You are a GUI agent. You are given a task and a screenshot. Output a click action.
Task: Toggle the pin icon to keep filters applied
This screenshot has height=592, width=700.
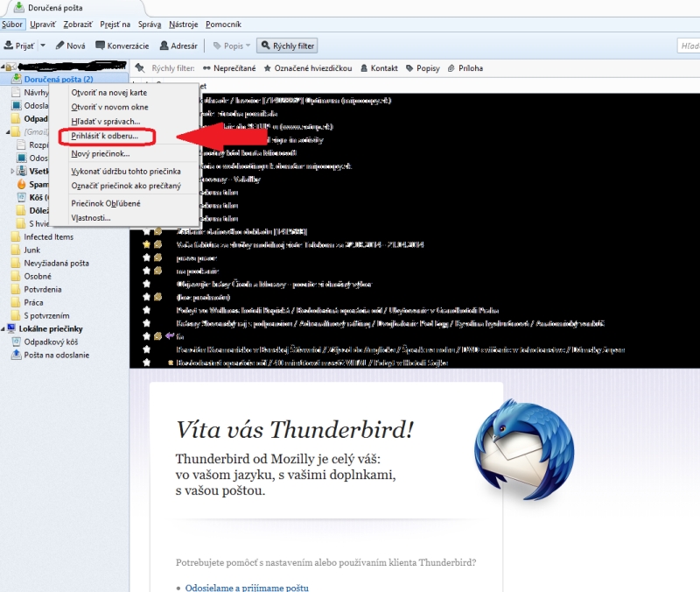point(140,68)
